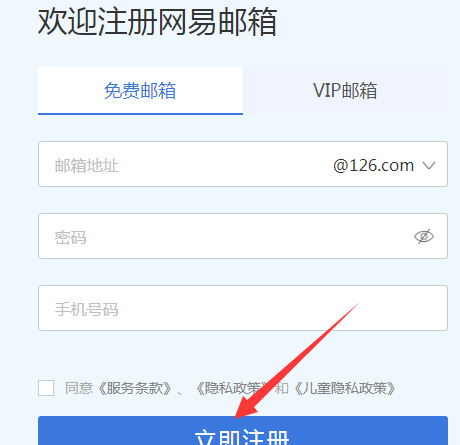Open the 《儿童隐私政策》 link
The width and height of the screenshot is (460, 445).
pyautogui.click(x=345, y=388)
